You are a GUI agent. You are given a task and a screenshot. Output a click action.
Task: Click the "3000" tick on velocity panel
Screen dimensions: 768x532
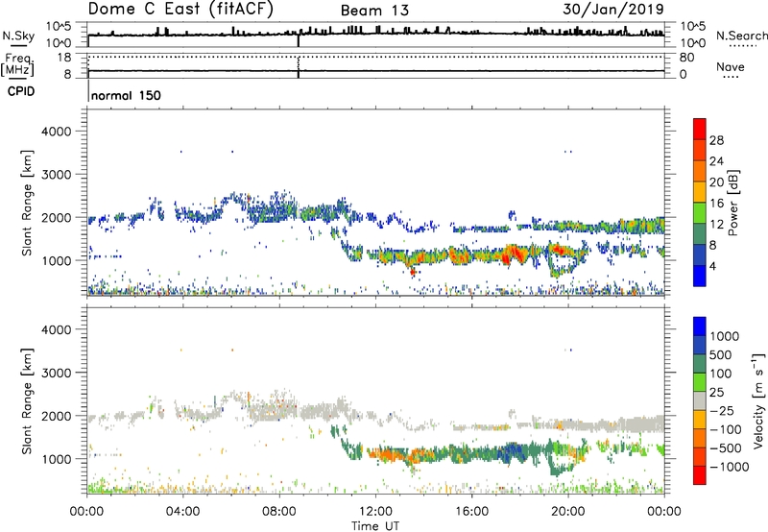pyautogui.click(x=56, y=373)
